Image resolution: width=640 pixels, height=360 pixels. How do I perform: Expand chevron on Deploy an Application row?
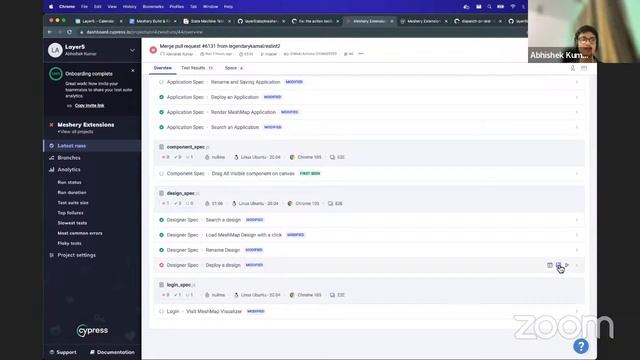[x=577, y=97]
